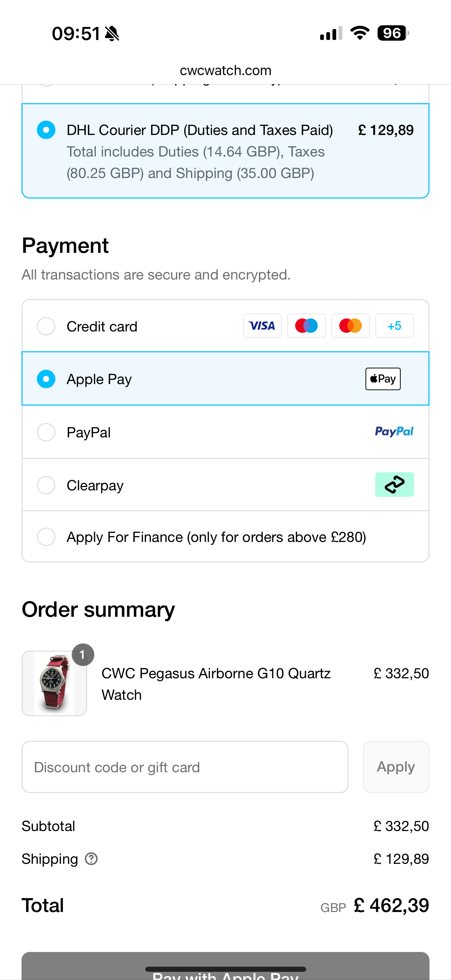Click the Clearpay logo icon
This screenshot has height=980, width=451.
coord(394,484)
